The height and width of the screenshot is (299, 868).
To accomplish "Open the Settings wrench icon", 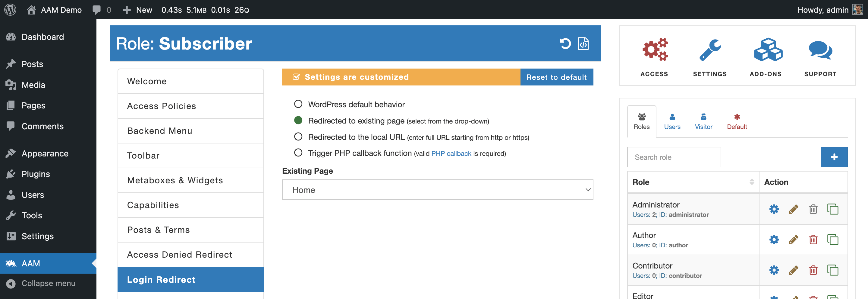I will 710,50.
